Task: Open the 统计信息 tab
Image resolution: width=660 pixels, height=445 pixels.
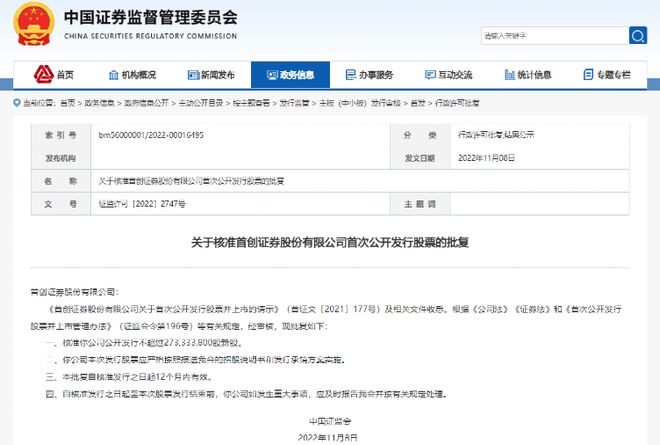Action: (x=528, y=75)
